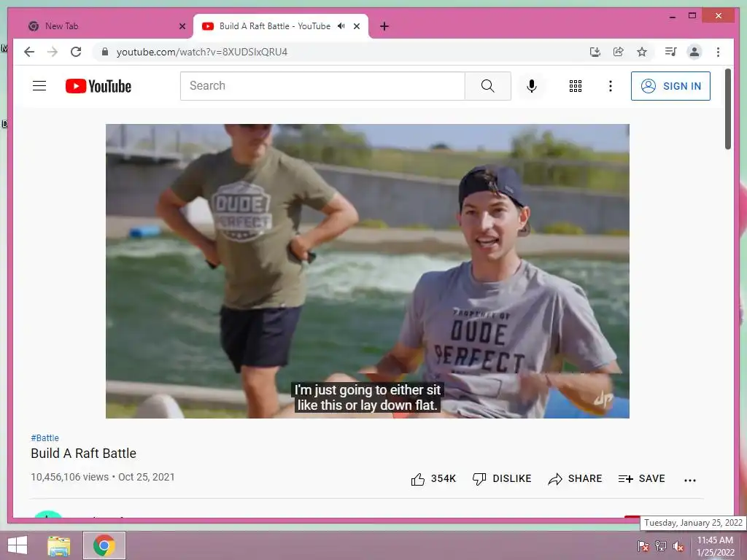Bookmark this page with the star
This screenshot has width=747, height=560.
click(x=642, y=52)
